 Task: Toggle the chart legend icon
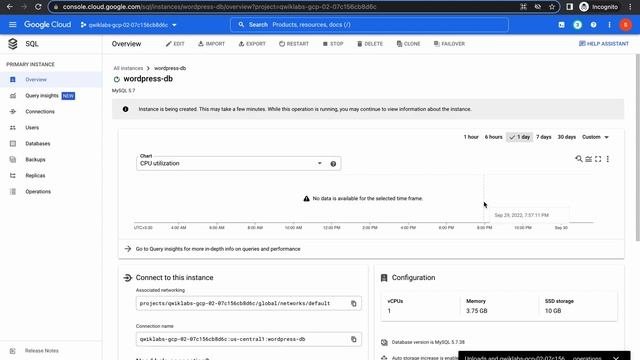coord(589,159)
